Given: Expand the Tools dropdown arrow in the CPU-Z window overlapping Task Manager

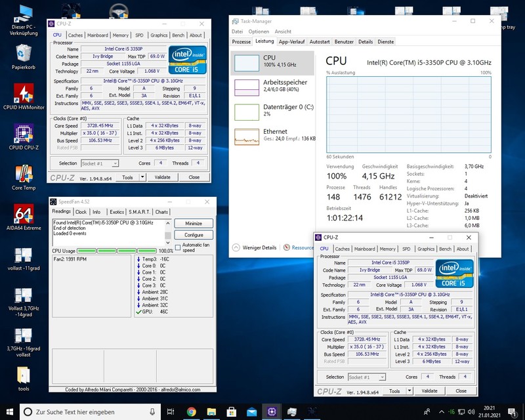Looking at the screenshot, I should pyautogui.click(x=409, y=391).
